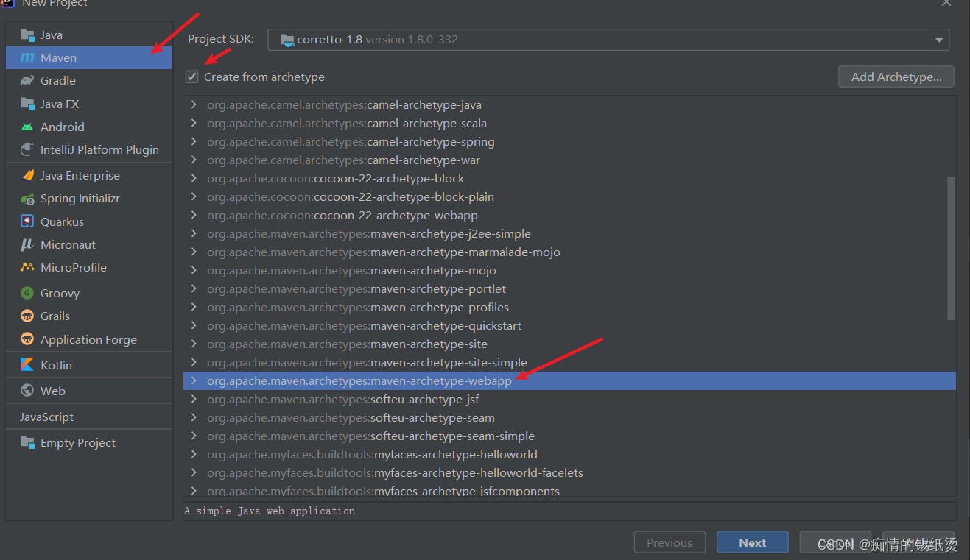Click the Empty Project folder icon

[x=27, y=442]
